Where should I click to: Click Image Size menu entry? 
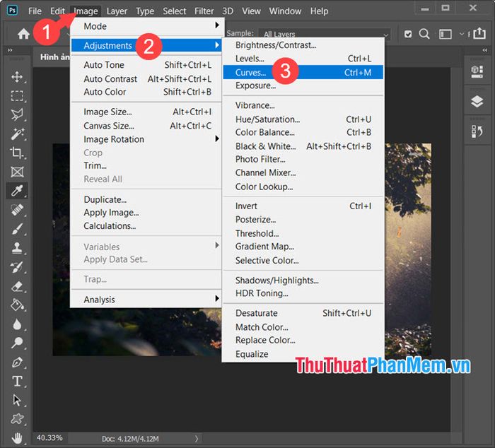146,112
